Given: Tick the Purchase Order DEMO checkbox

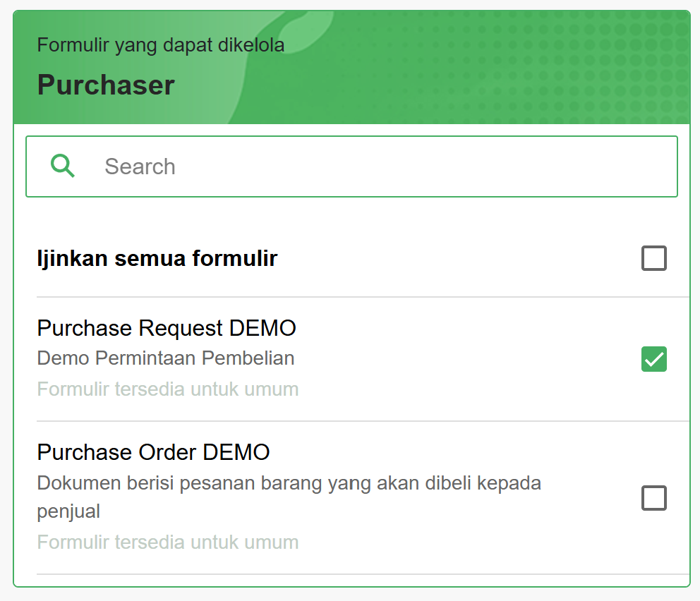Looking at the screenshot, I should [654, 498].
